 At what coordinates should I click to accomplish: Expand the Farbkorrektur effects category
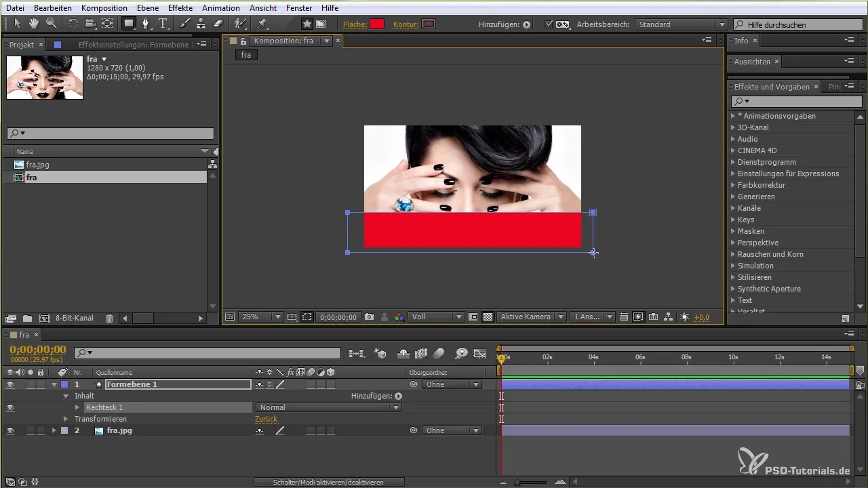[733, 185]
